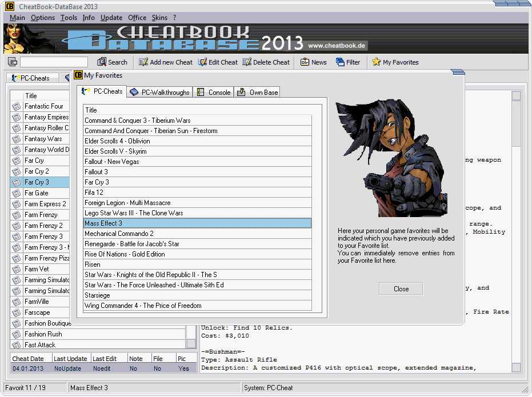Click the icon beside FarmVille
The width and height of the screenshot is (532, 397).
(x=16, y=302)
